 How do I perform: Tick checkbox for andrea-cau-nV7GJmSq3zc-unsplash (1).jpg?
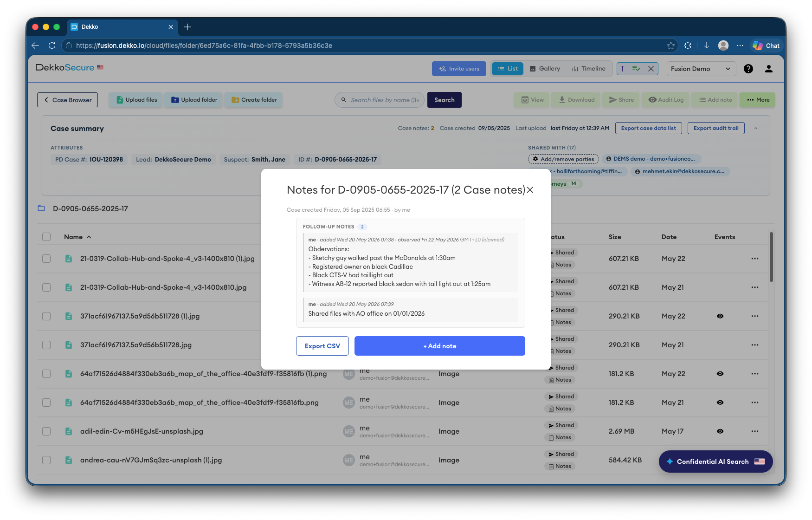(x=46, y=460)
